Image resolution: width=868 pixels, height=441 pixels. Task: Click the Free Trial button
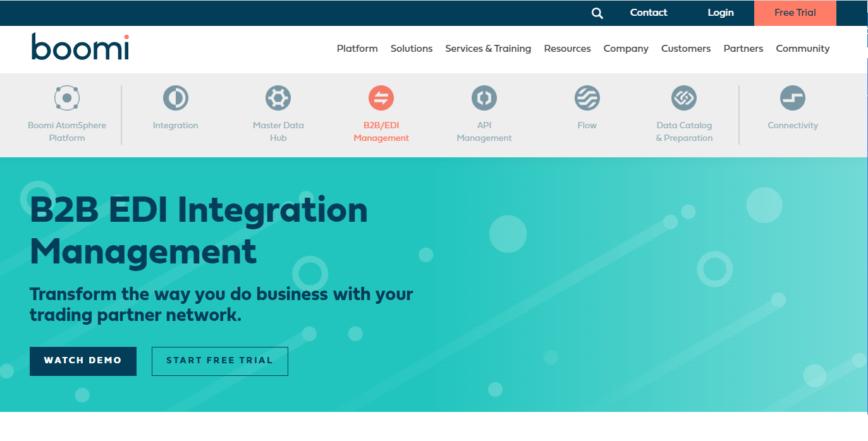(x=795, y=13)
